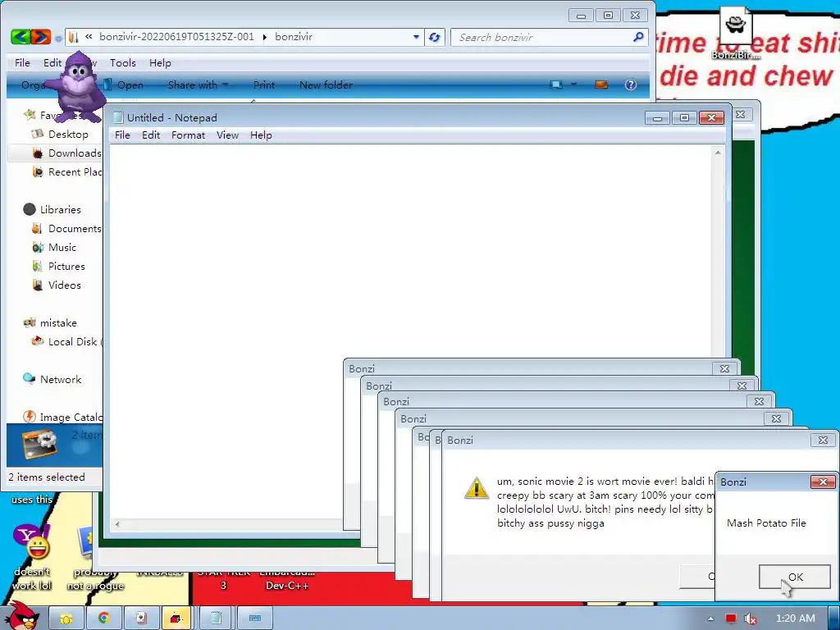The width and height of the screenshot is (840, 630).
Task: Open the Share with dropdown
Action: pyautogui.click(x=198, y=84)
